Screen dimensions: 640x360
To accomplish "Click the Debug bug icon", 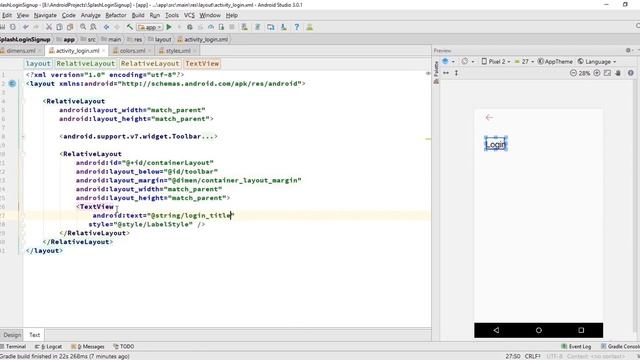I will pyautogui.click(x=190, y=27).
